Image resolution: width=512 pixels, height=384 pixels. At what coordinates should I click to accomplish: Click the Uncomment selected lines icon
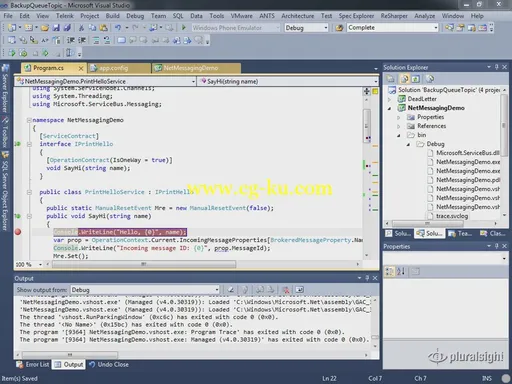coord(107,40)
